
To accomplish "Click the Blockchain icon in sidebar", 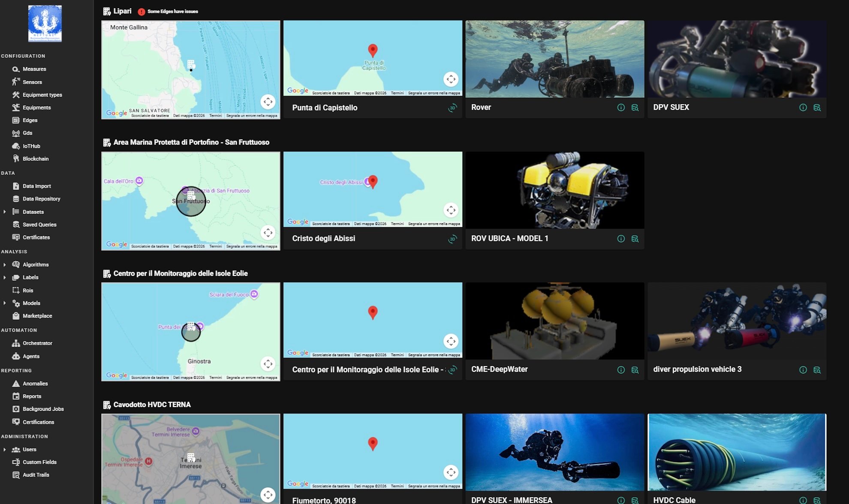I will [16, 159].
